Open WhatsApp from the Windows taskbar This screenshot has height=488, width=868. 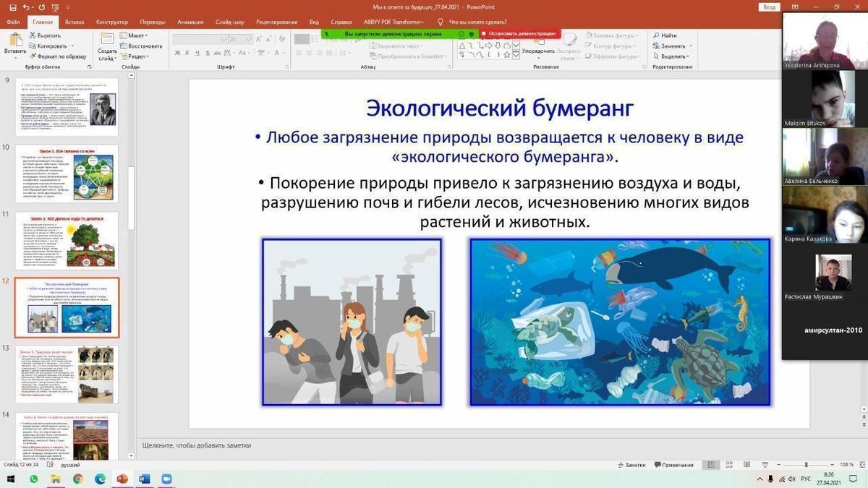coord(34,479)
